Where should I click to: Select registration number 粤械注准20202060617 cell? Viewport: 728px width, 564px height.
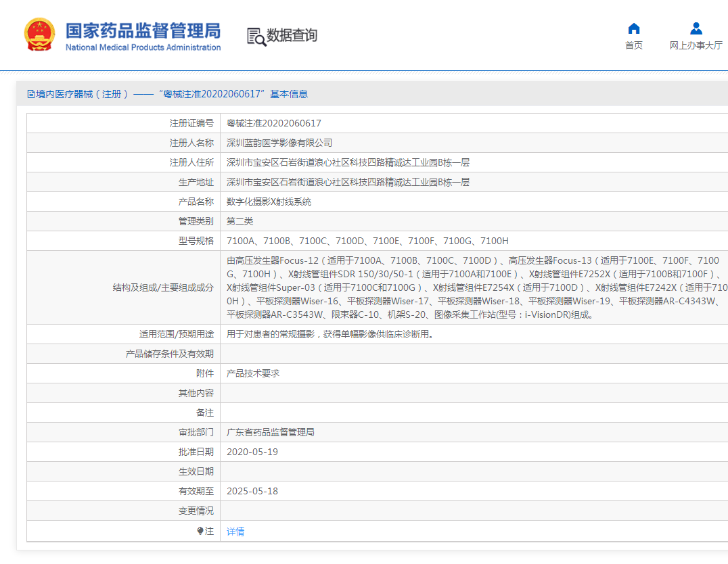point(274,124)
